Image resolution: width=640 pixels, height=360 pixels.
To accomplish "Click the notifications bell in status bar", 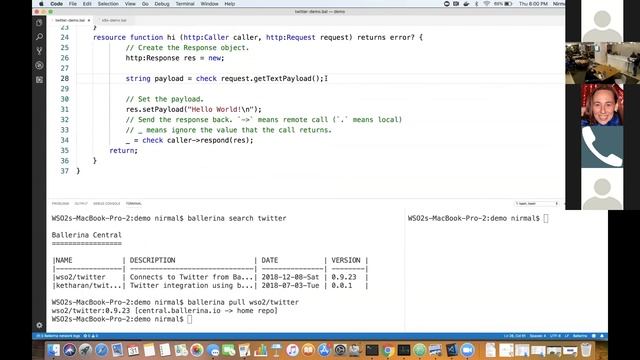I will [602, 336].
